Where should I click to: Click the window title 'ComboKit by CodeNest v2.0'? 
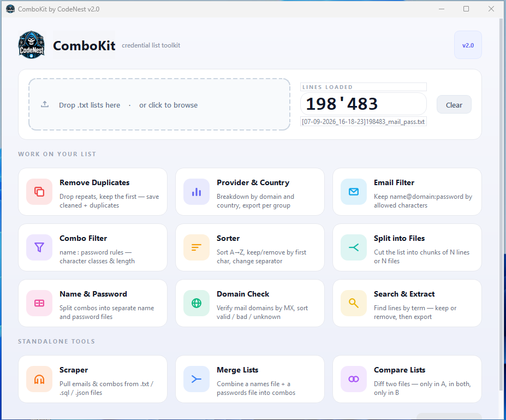58,9
